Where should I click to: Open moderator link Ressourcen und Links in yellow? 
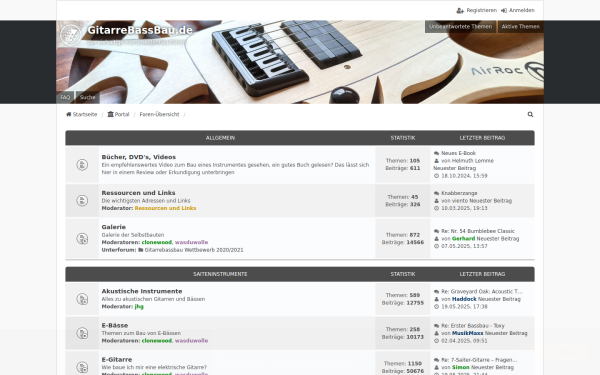pos(165,208)
